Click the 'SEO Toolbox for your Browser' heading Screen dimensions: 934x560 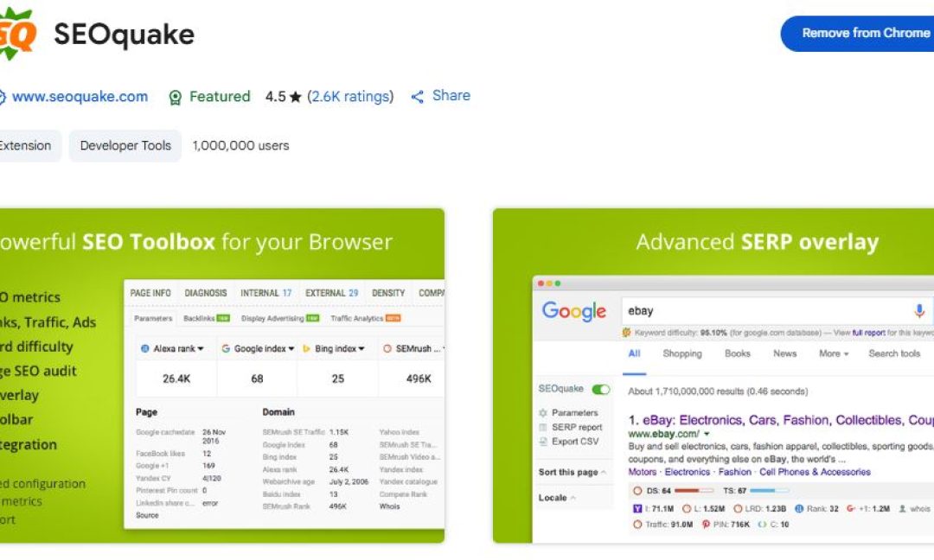(x=237, y=242)
